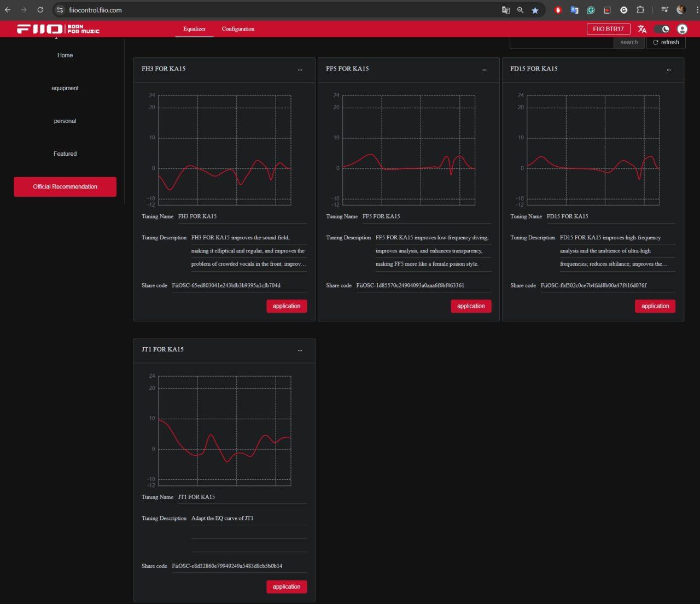Open the FF5 FOR KA15 more options menu
Viewport: 700px width, 604px height.
click(484, 69)
